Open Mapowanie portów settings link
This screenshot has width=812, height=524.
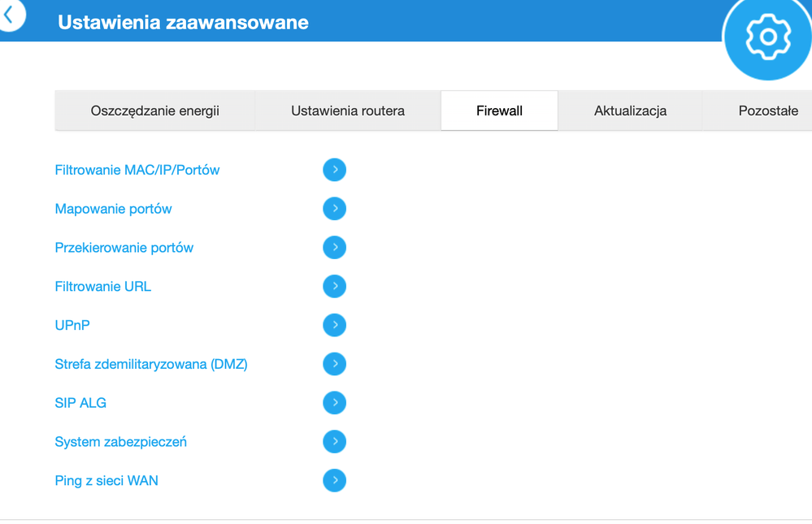(113, 209)
